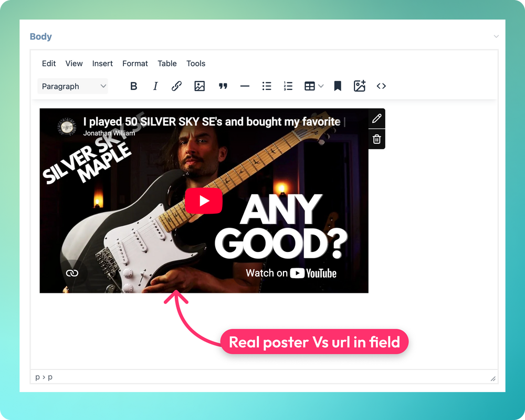Toggle bold formatting

(133, 87)
